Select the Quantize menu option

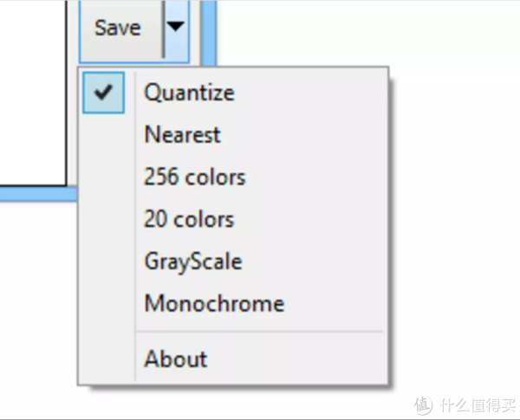coord(189,92)
